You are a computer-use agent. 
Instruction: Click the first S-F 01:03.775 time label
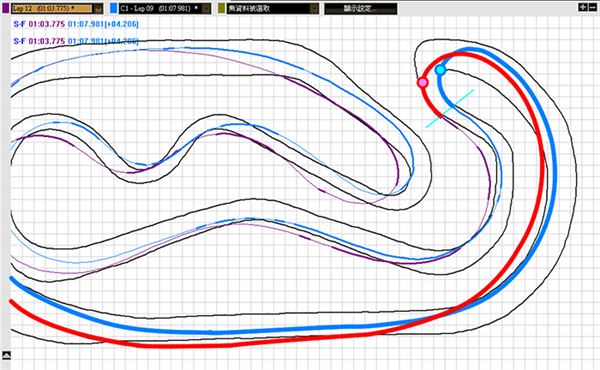[39, 24]
